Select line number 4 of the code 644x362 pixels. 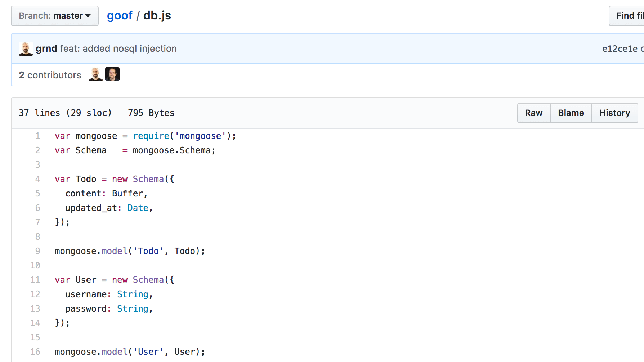click(x=37, y=179)
